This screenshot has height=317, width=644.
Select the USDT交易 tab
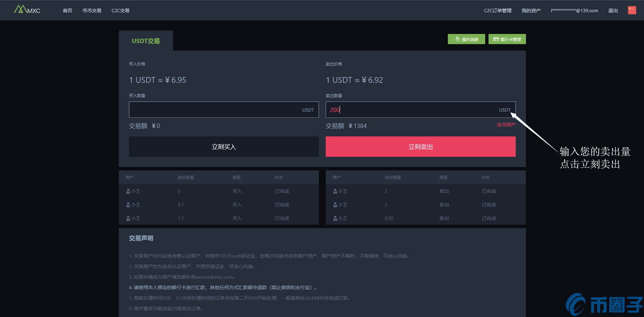point(146,41)
